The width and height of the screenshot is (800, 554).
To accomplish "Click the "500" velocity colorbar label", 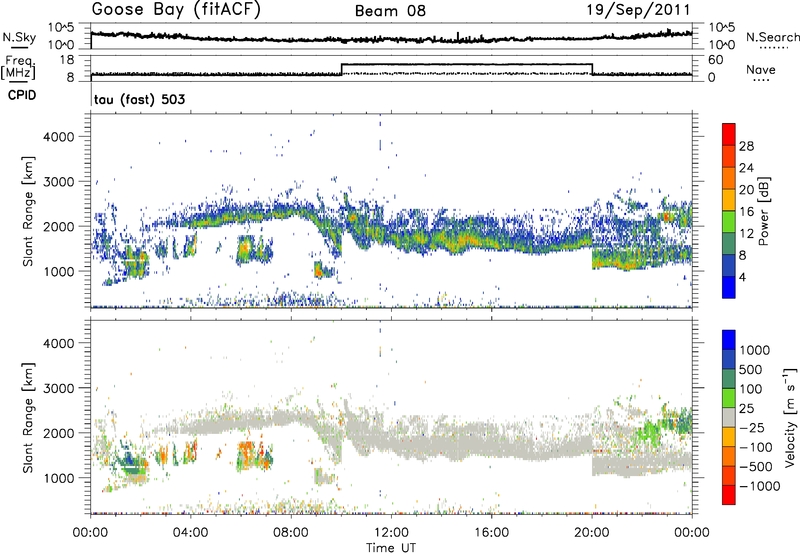I will (x=752, y=370).
